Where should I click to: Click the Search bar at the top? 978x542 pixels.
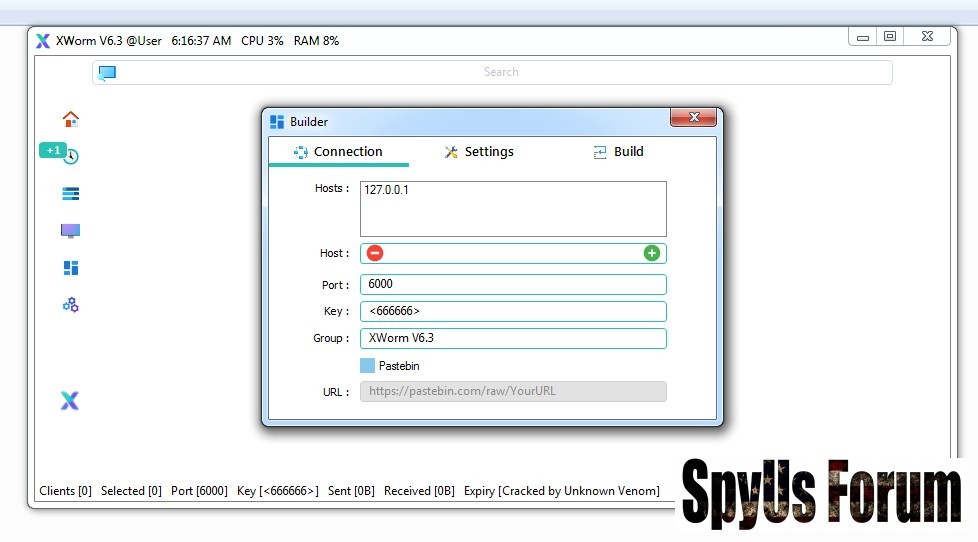click(500, 73)
